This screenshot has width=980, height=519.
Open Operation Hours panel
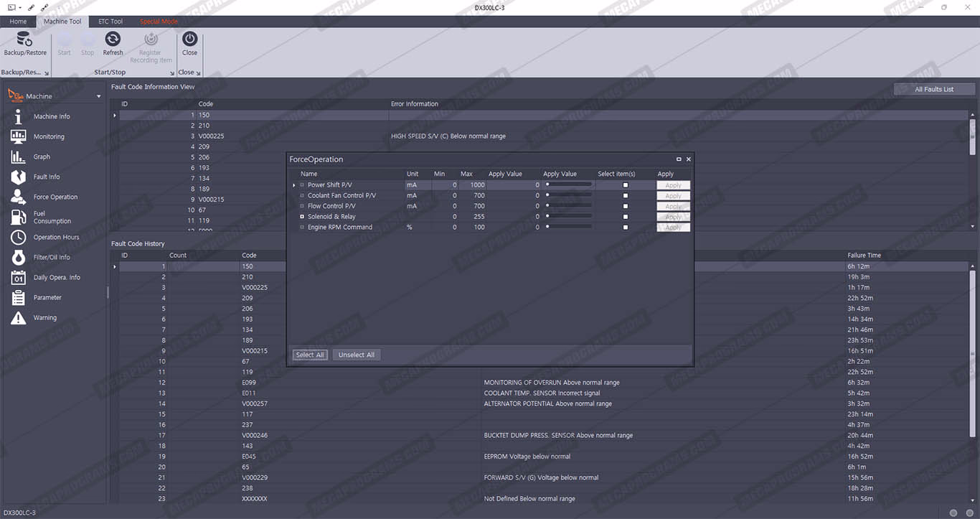click(x=56, y=237)
